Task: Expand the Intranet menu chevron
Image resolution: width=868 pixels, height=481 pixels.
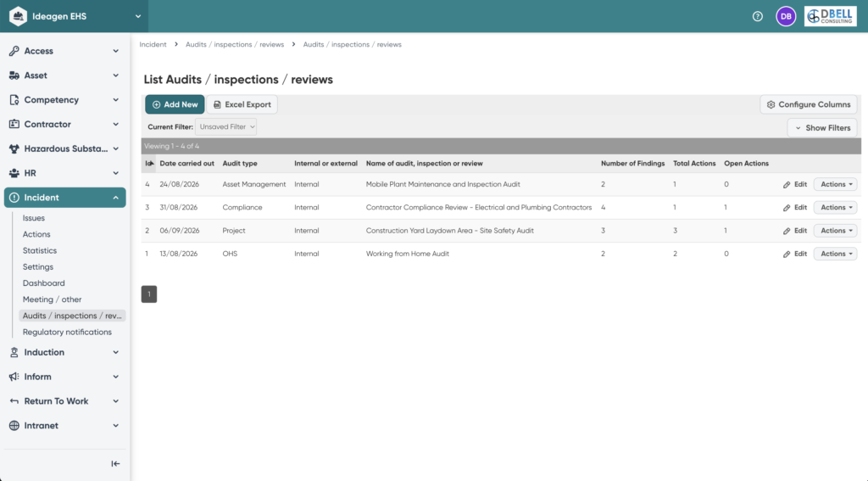Action: pyautogui.click(x=115, y=426)
